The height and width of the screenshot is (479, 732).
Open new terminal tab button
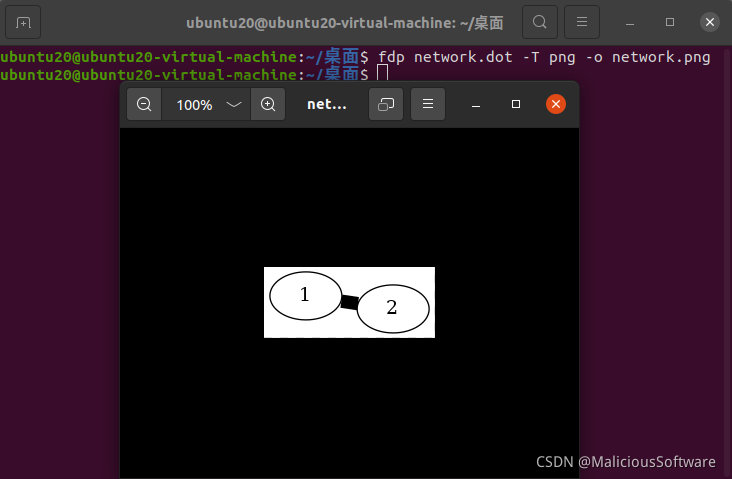(x=23, y=22)
